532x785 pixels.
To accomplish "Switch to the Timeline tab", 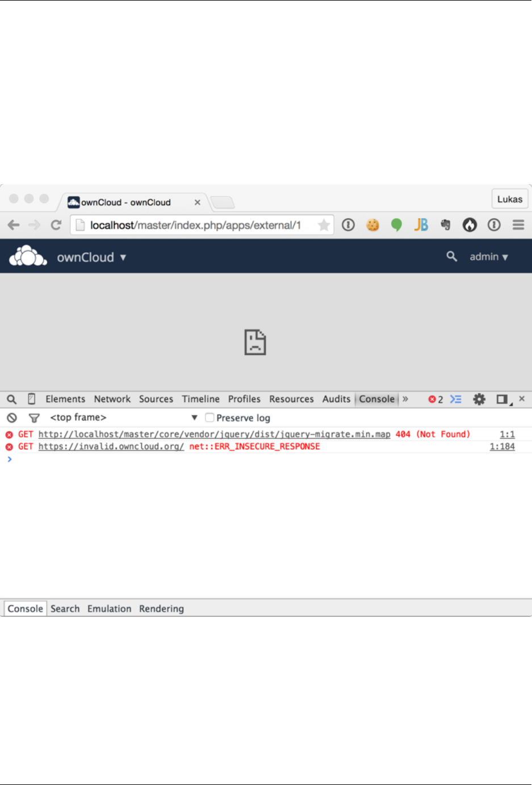I will (200, 399).
